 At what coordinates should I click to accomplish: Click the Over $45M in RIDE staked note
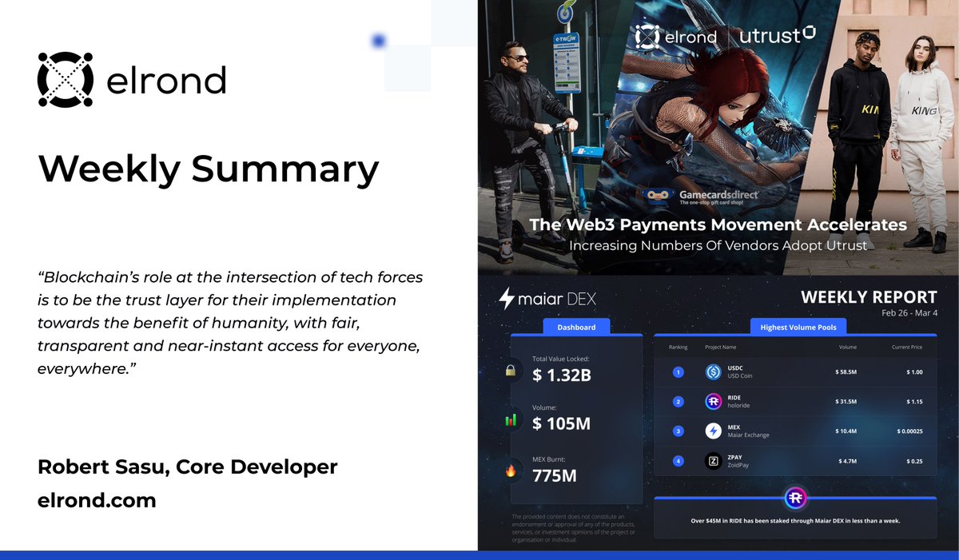pos(795,520)
